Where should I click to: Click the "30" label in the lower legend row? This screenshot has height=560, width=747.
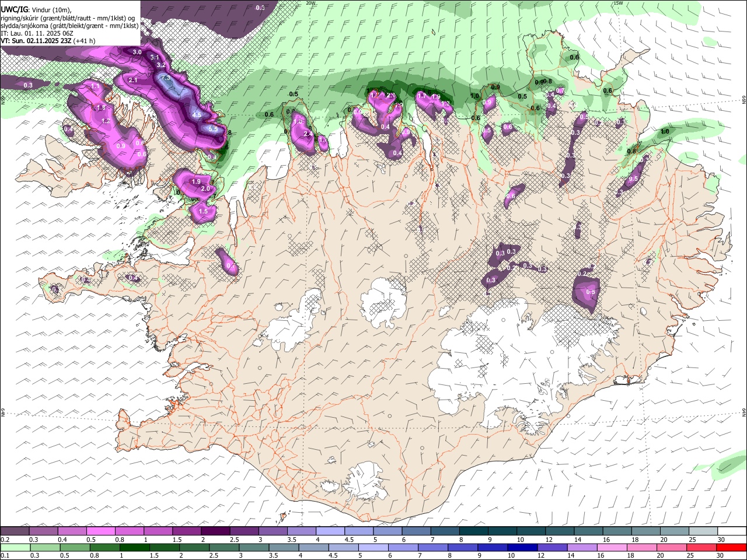click(x=720, y=556)
